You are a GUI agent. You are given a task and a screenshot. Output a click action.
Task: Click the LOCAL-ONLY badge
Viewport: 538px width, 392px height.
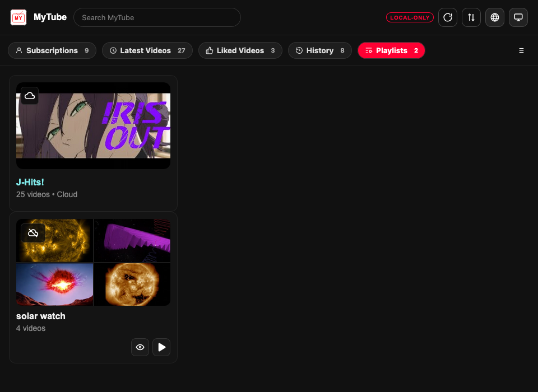pyautogui.click(x=410, y=17)
